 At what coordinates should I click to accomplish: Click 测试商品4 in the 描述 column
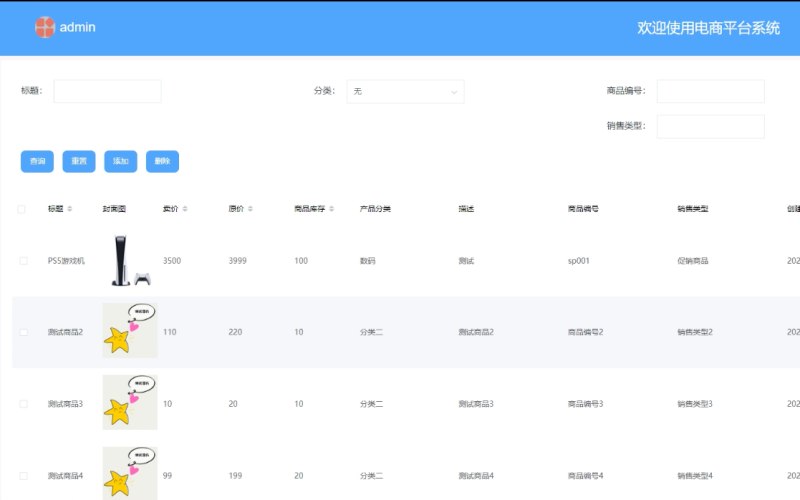point(476,476)
